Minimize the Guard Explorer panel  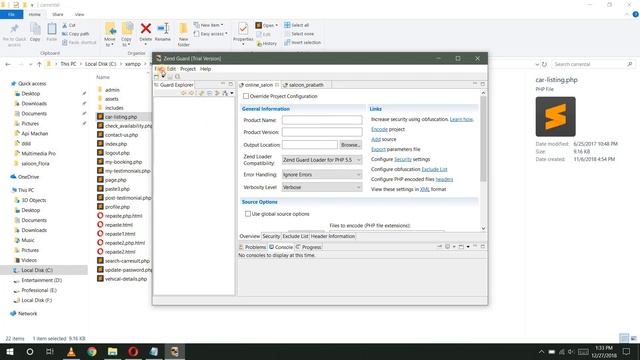223,84
